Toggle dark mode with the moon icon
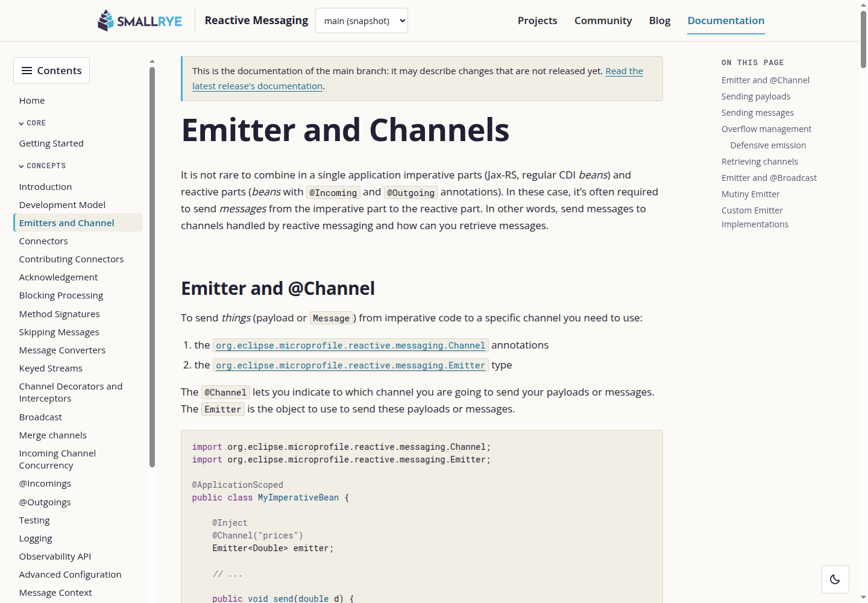This screenshot has height=603, width=868. click(835, 579)
